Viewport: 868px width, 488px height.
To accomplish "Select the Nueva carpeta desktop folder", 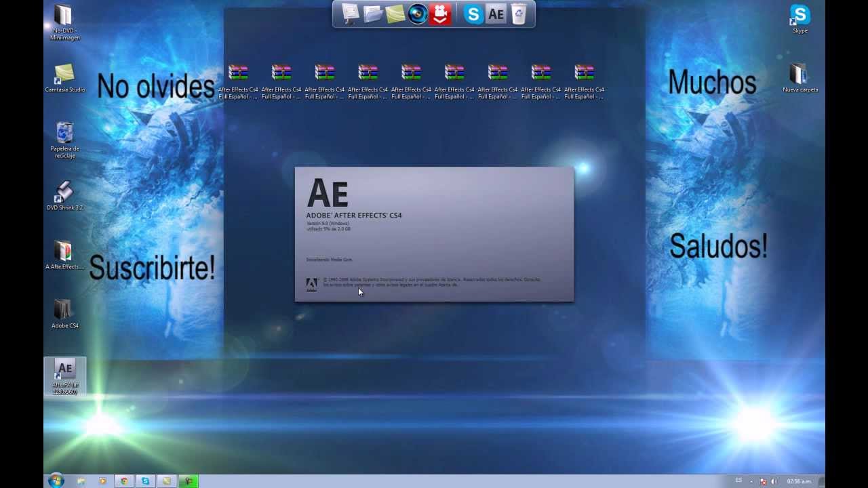I will point(800,78).
